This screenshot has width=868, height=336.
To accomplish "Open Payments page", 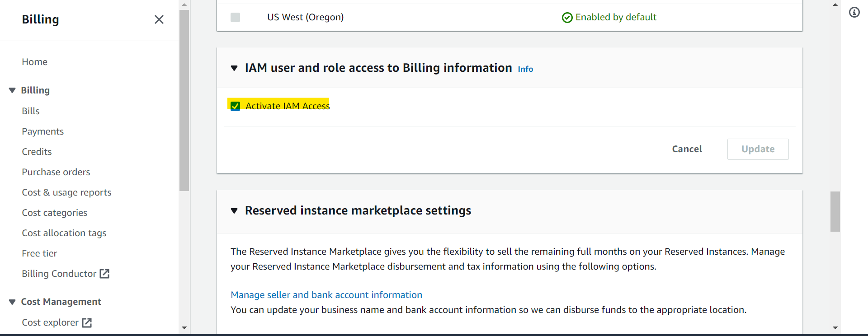I will coord(42,131).
